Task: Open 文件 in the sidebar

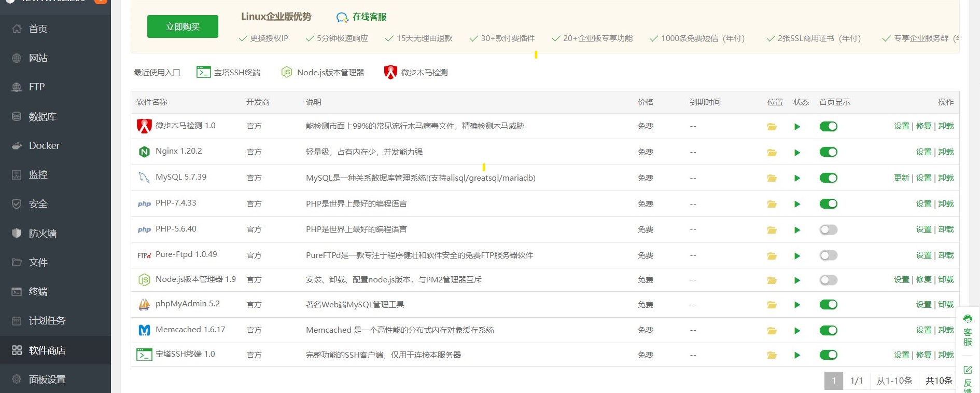Action: 55,263
